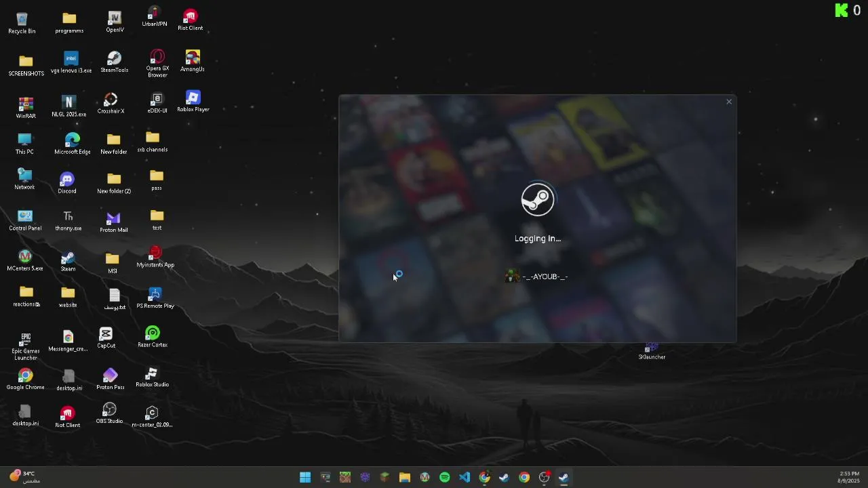Screen dimensions: 868x488
Task: Open Spotify from the taskbar
Action: (x=445, y=477)
